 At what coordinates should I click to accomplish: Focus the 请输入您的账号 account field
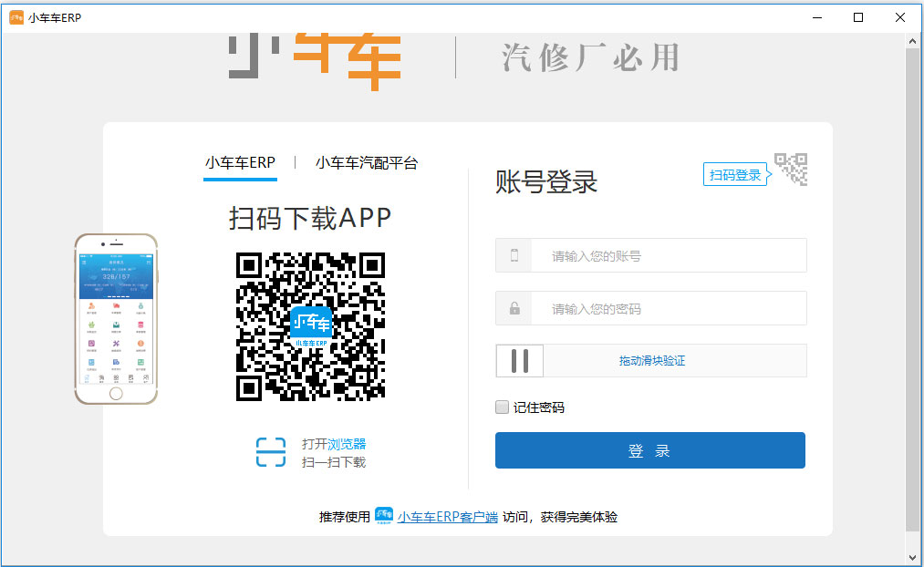pyautogui.click(x=650, y=255)
